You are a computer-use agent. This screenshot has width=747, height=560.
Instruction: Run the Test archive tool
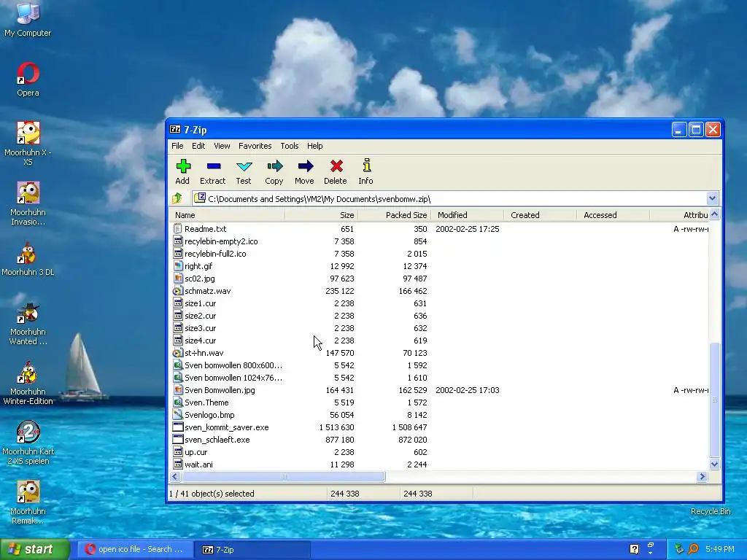(x=244, y=166)
